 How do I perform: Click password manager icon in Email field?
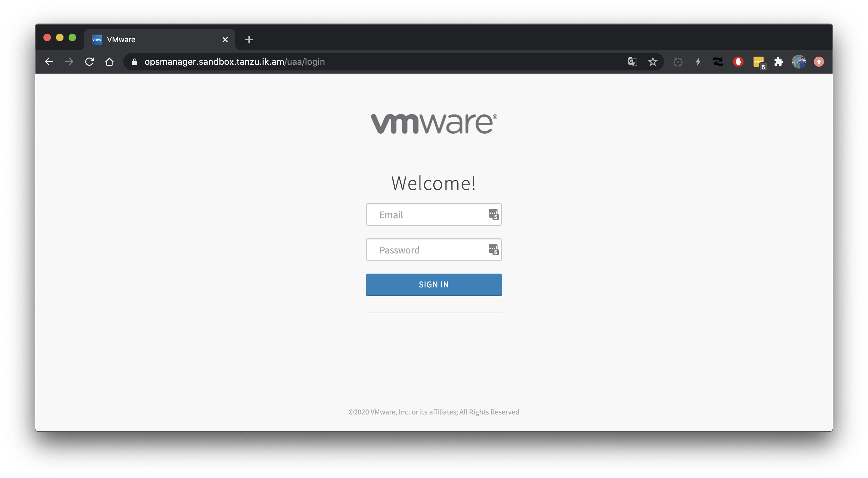click(493, 214)
